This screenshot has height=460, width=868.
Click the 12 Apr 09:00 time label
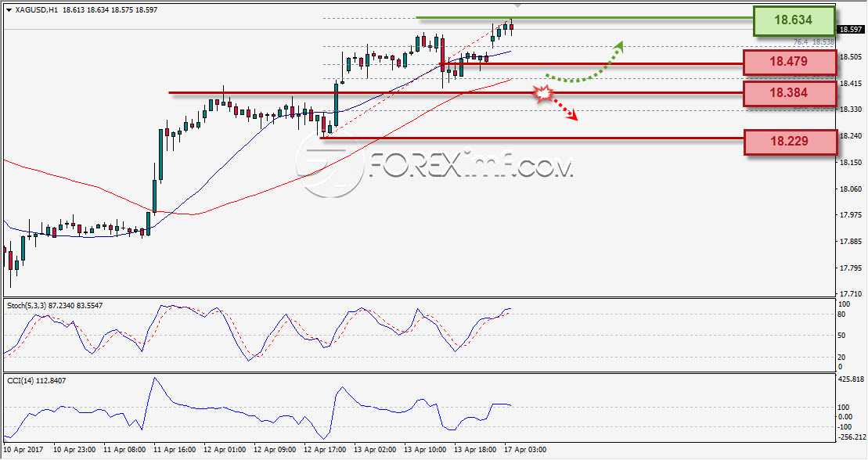click(x=276, y=450)
